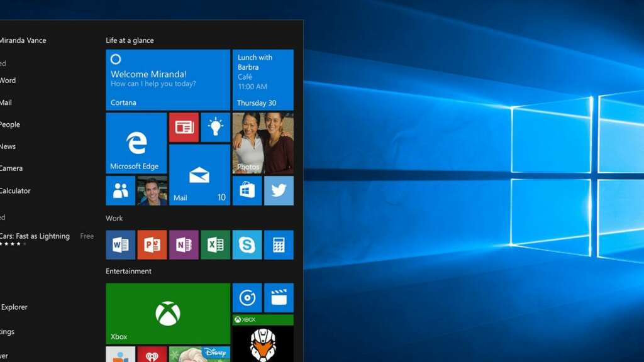Click the Free label beside Cars app

click(87, 236)
